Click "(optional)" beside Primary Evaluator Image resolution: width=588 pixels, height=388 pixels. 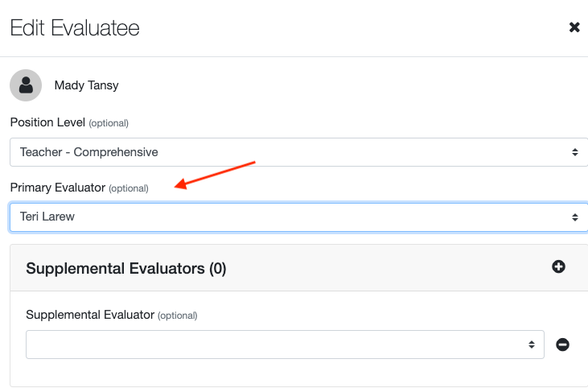pos(129,188)
